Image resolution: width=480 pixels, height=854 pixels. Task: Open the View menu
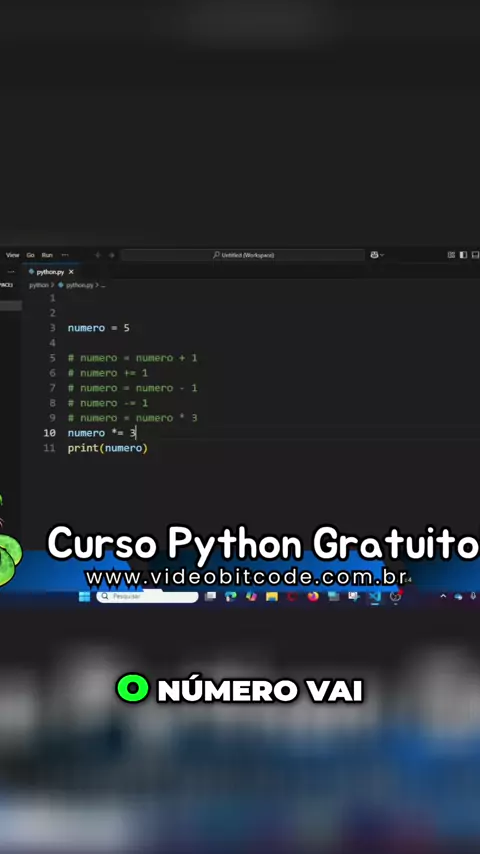13,255
